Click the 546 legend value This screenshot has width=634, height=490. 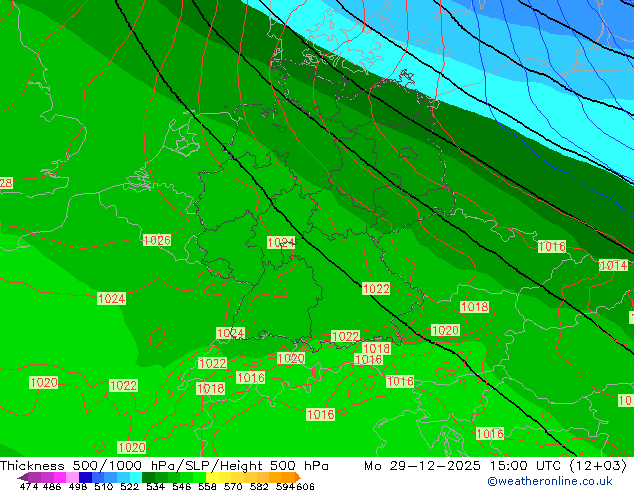tap(181, 486)
